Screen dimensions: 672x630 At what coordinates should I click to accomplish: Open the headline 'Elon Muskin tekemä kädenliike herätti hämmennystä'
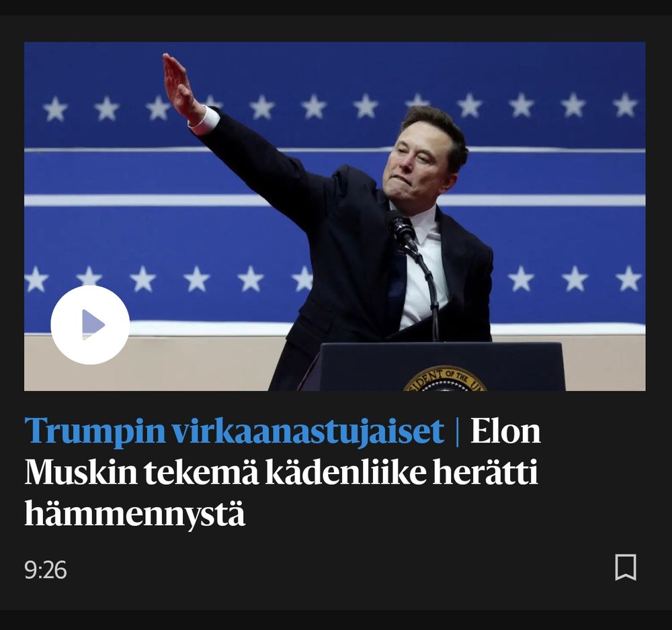pyautogui.click(x=282, y=471)
